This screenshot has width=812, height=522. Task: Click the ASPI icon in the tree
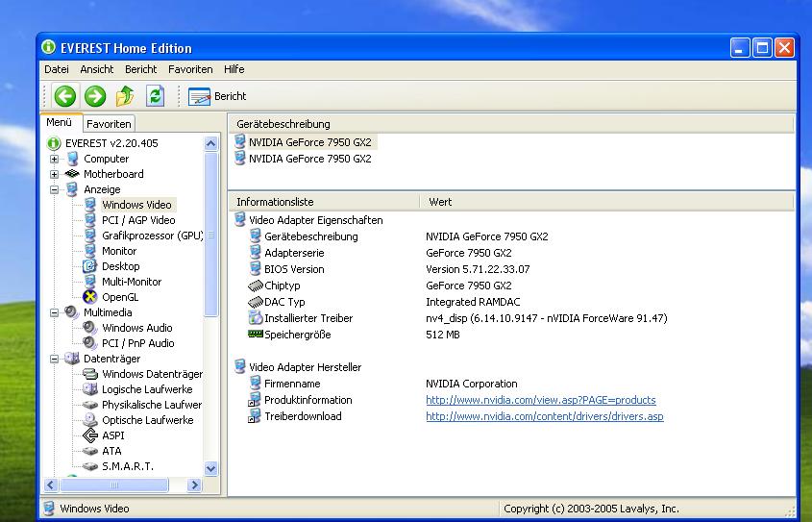pyautogui.click(x=90, y=435)
